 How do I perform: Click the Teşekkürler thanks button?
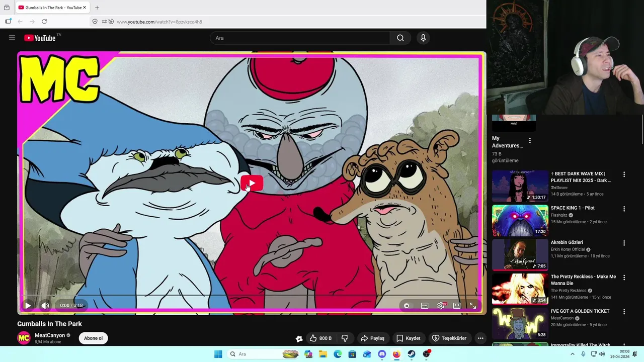[449, 338]
